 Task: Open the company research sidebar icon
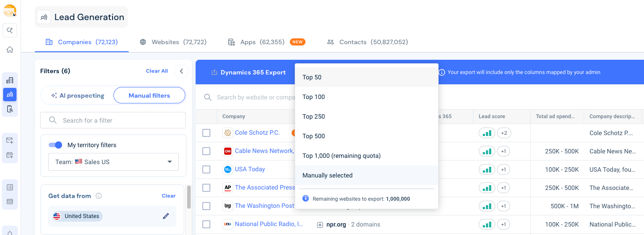click(x=10, y=80)
